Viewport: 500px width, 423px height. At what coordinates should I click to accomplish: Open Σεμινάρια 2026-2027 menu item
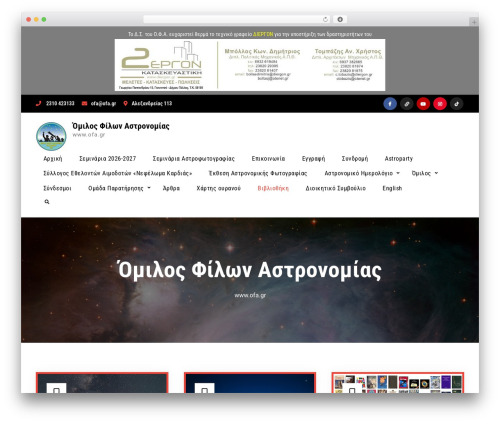point(107,159)
